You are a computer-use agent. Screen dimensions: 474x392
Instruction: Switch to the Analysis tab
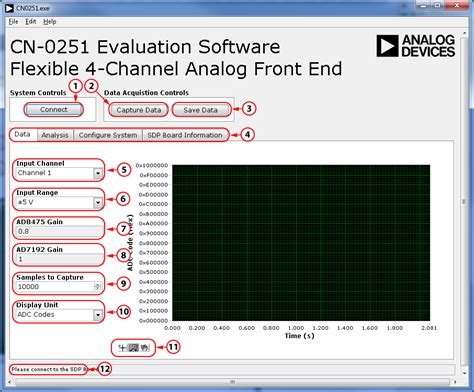pyautogui.click(x=55, y=135)
